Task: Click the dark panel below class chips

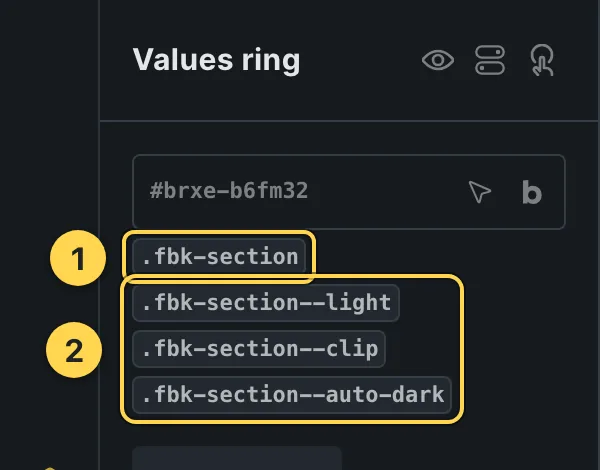Action: (x=237, y=458)
